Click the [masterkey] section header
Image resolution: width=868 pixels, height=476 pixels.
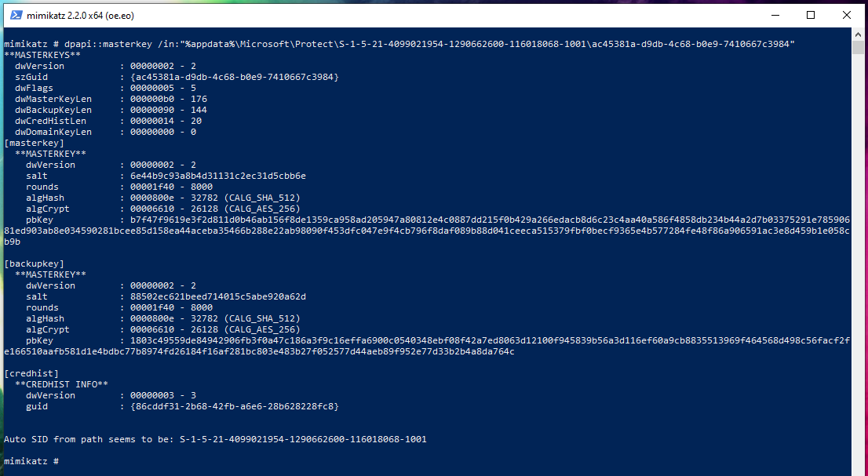tap(34, 143)
